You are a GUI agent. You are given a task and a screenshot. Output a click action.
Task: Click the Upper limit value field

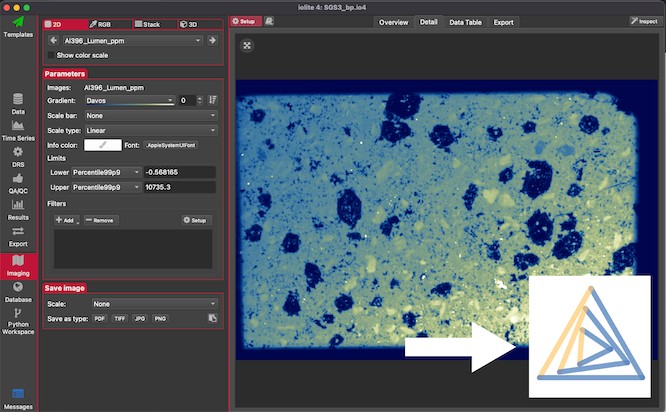point(180,187)
